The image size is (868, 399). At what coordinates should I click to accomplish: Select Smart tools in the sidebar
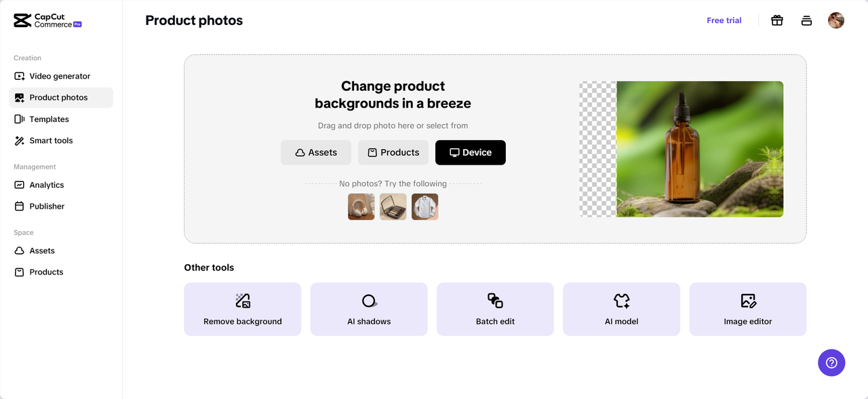tap(51, 141)
